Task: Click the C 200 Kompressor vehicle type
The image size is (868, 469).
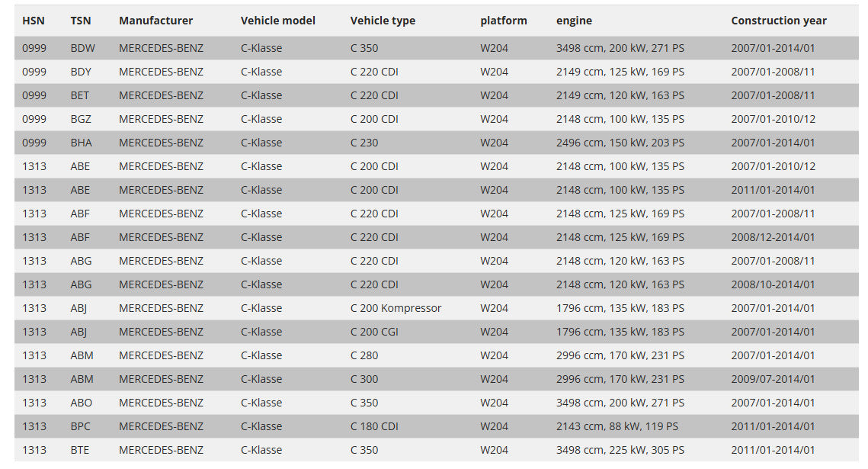Action: (x=396, y=308)
